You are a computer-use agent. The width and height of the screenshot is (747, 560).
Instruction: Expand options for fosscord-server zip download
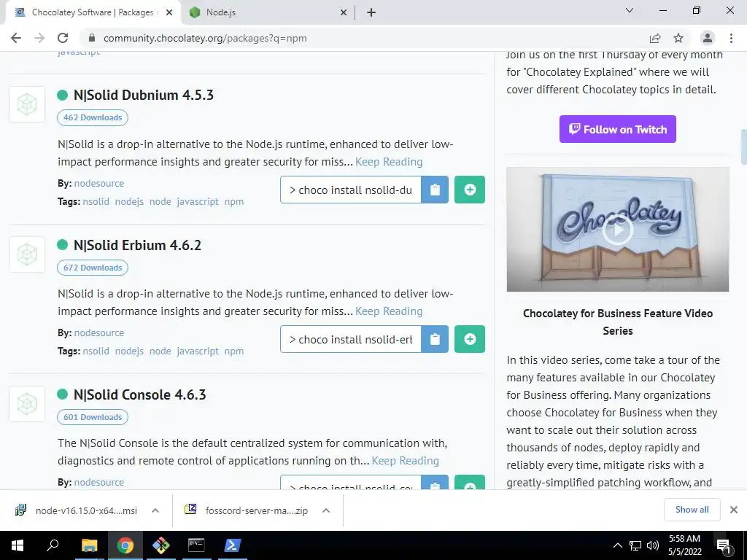326,510
